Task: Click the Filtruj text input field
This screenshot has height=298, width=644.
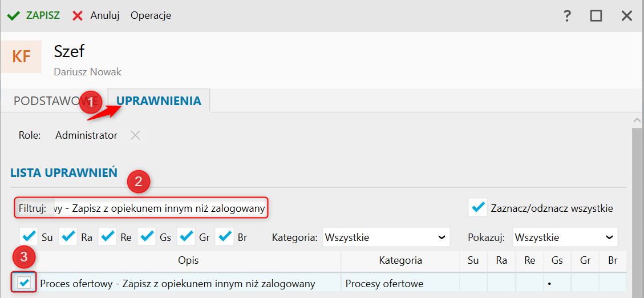Action: click(x=159, y=208)
